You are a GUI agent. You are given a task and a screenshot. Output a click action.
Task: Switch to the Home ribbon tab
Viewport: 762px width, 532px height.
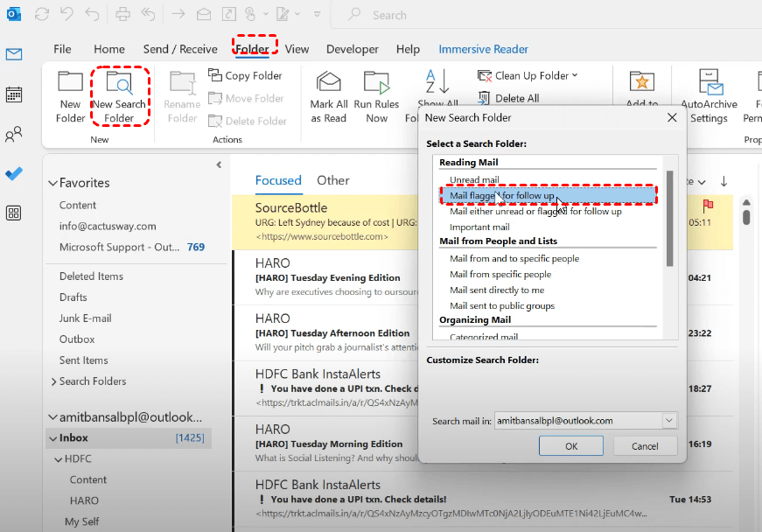(109, 49)
